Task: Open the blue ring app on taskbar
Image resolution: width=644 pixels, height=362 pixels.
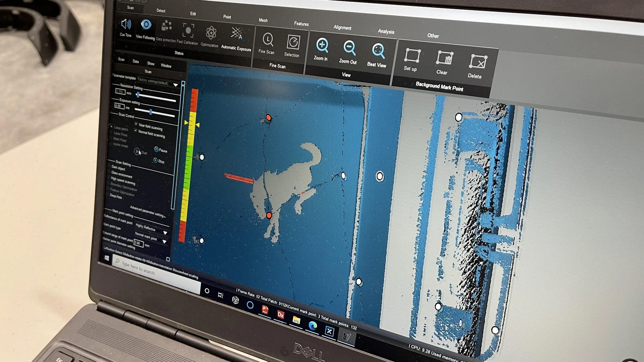Action: point(250,305)
